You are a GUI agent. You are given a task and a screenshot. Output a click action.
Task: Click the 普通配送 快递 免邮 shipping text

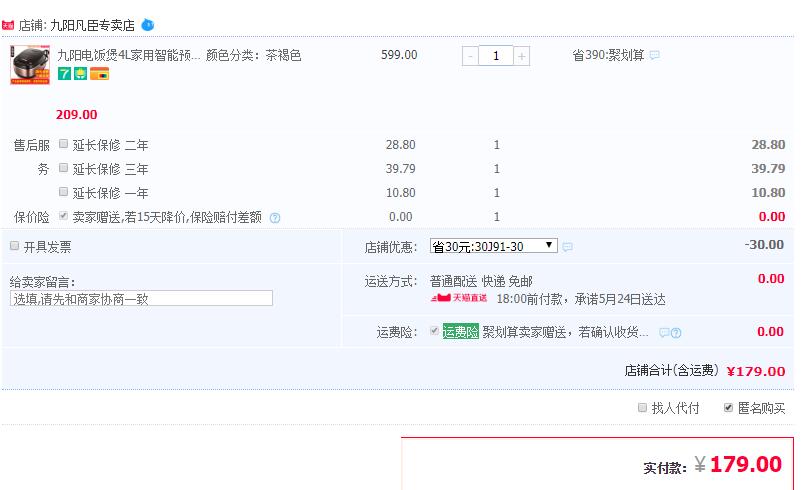click(x=481, y=281)
